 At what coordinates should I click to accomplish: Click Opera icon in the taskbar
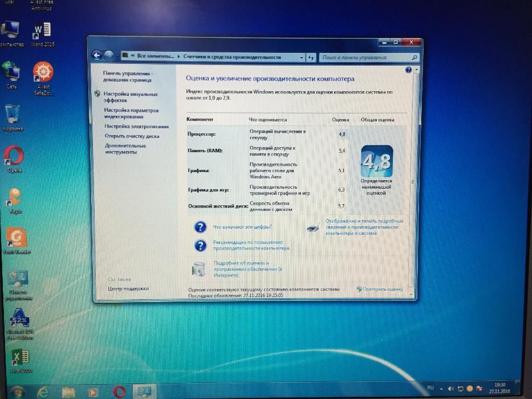119,392
